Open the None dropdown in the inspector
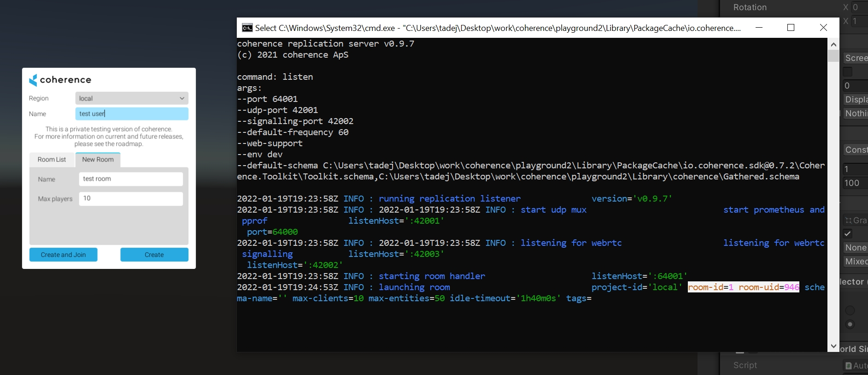The width and height of the screenshot is (868, 375). click(856, 248)
